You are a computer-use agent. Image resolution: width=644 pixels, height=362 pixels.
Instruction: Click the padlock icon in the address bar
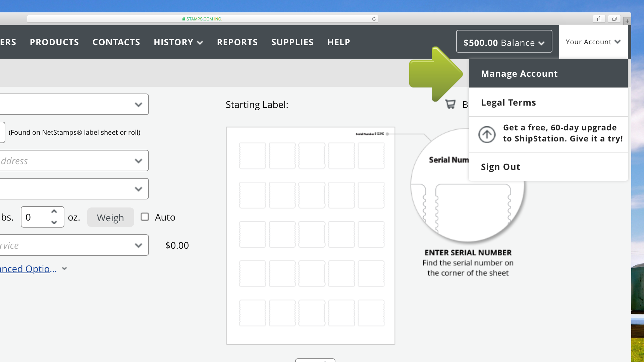pos(183,19)
